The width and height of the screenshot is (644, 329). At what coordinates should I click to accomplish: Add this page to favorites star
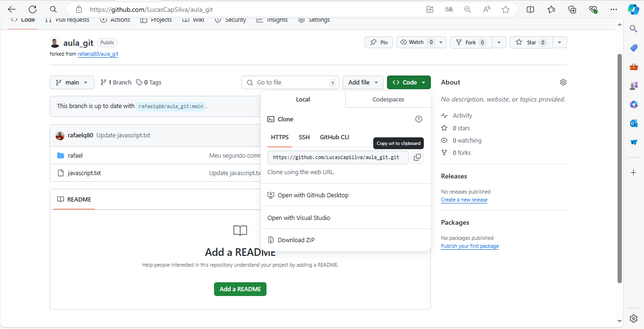pyautogui.click(x=506, y=9)
